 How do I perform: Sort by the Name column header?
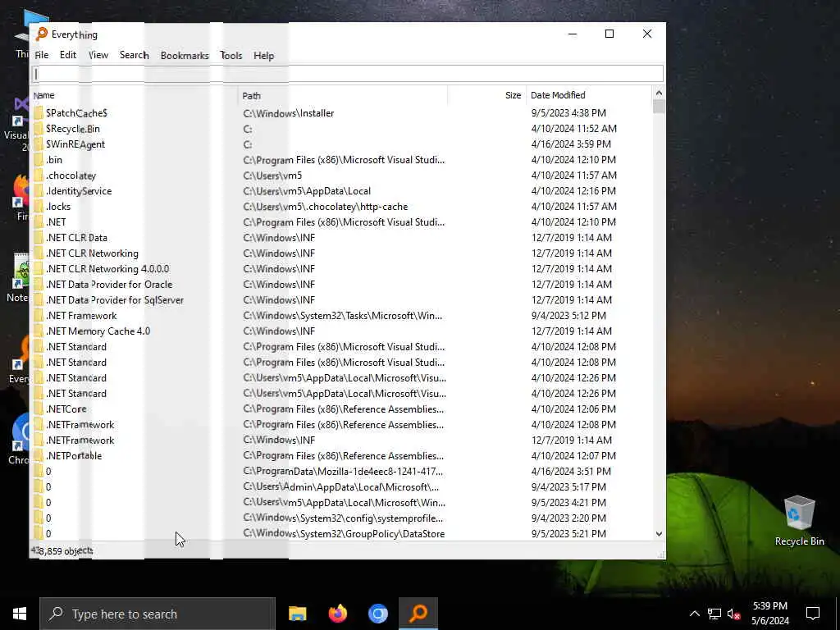click(134, 95)
